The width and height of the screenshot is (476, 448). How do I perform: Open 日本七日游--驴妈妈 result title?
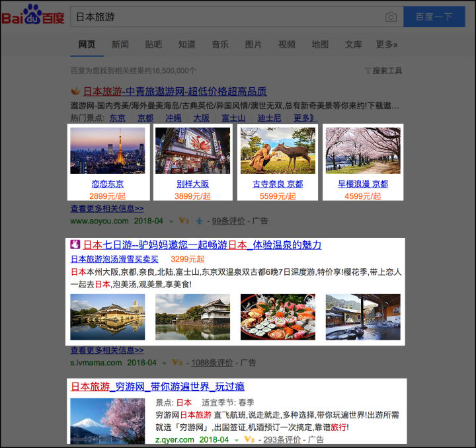pyautogui.click(x=202, y=244)
